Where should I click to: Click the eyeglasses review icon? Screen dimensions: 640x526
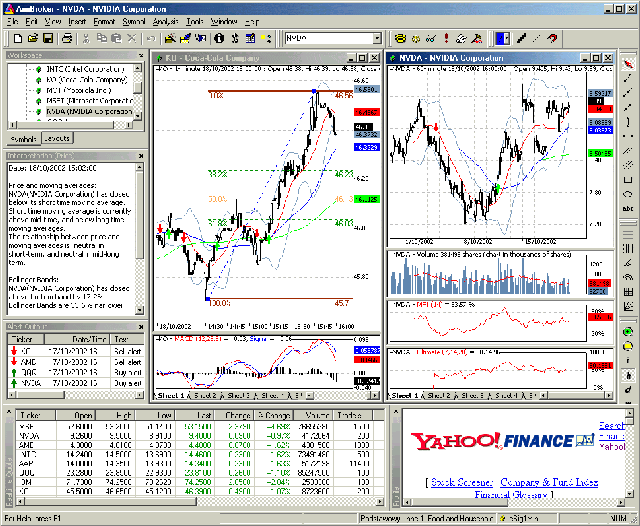pyautogui.click(x=431, y=38)
